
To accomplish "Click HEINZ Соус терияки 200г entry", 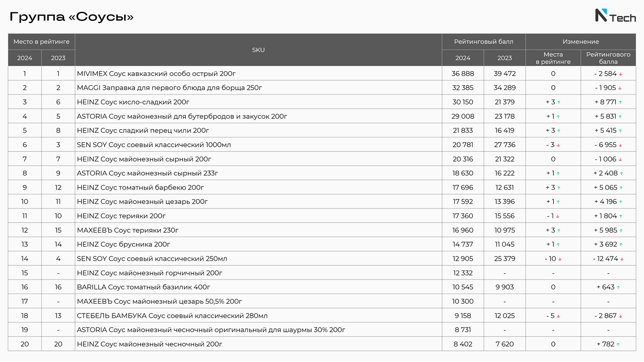I will pos(121,216).
